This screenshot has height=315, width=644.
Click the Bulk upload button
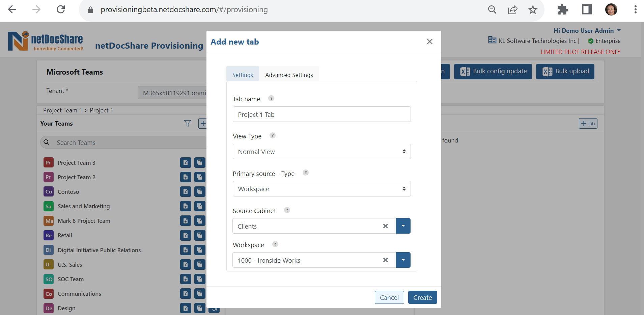pyautogui.click(x=565, y=71)
